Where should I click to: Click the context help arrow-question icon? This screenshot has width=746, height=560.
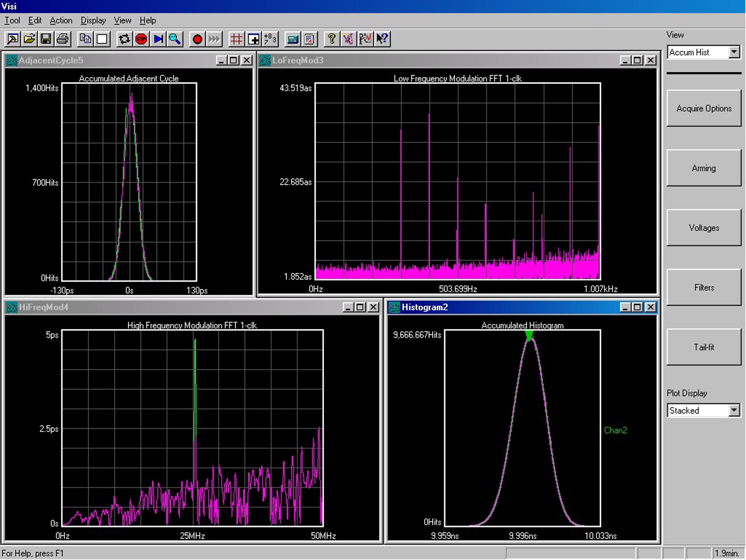382,39
